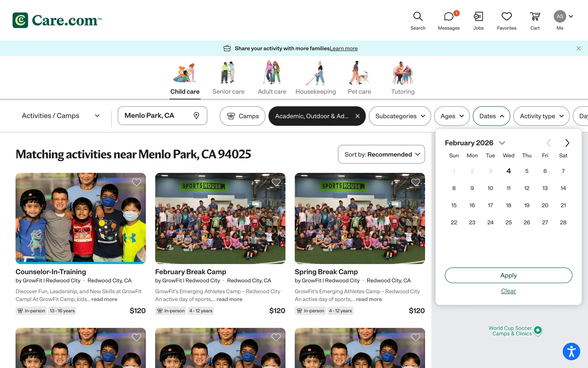
Task: Open the Search magnifier icon
Action: tap(418, 17)
